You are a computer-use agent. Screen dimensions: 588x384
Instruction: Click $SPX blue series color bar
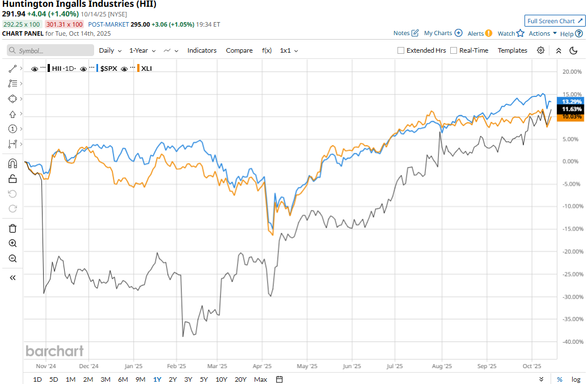click(98, 68)
